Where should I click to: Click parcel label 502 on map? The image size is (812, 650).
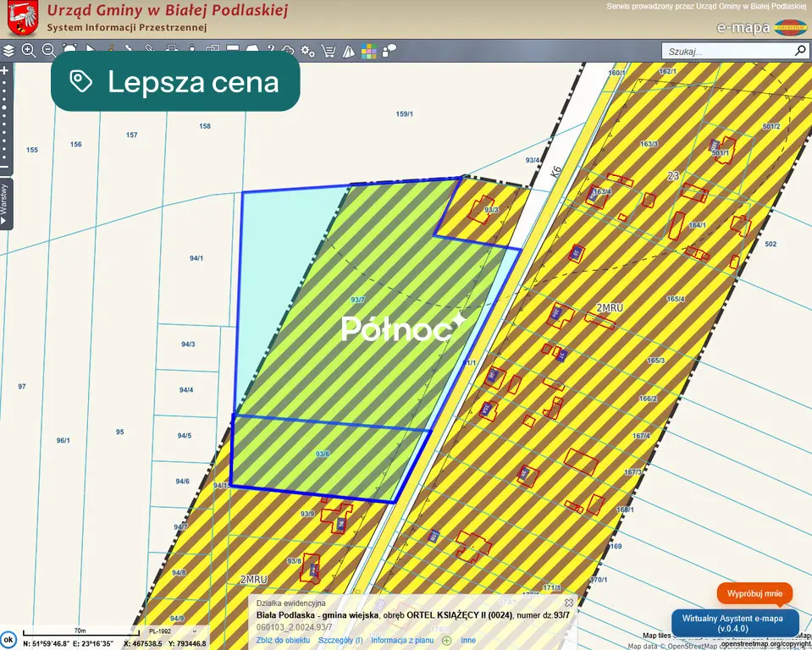[771, 244]
